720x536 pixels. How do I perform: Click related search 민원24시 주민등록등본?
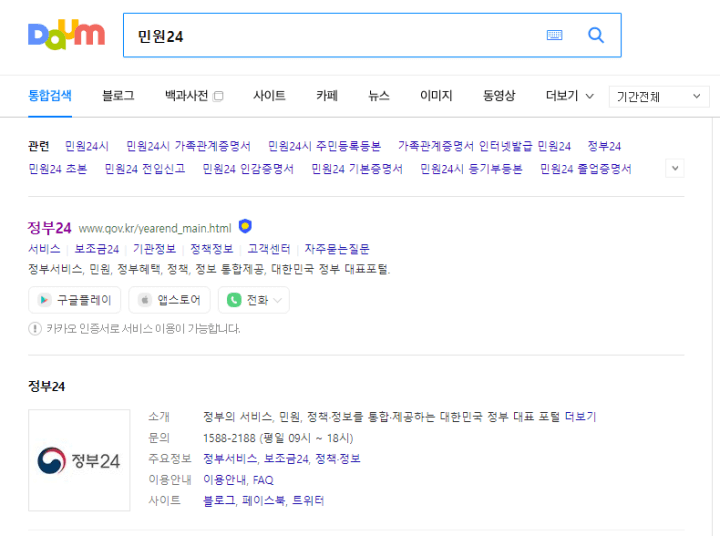pyautogui.click(x=324, y=146)
